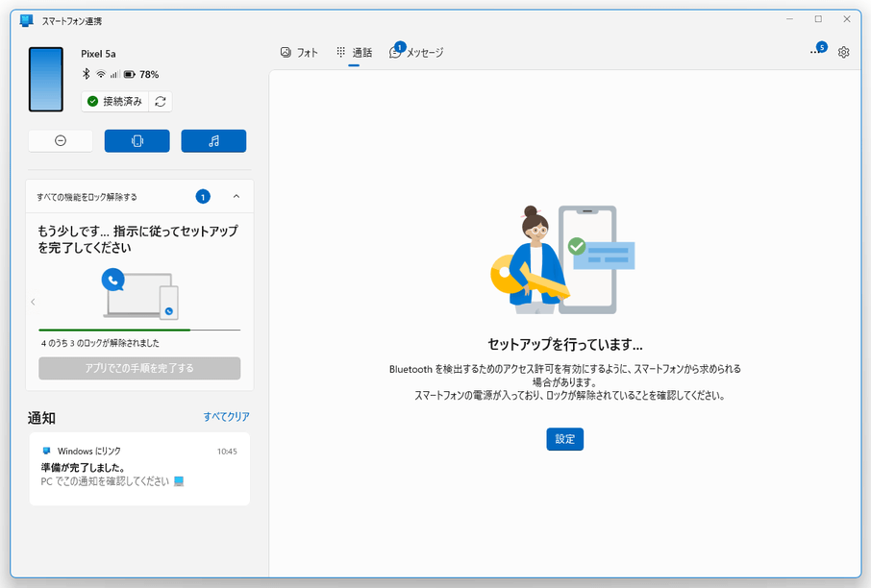Open the settings gear icon
The image size is (871, 588).
843,52
